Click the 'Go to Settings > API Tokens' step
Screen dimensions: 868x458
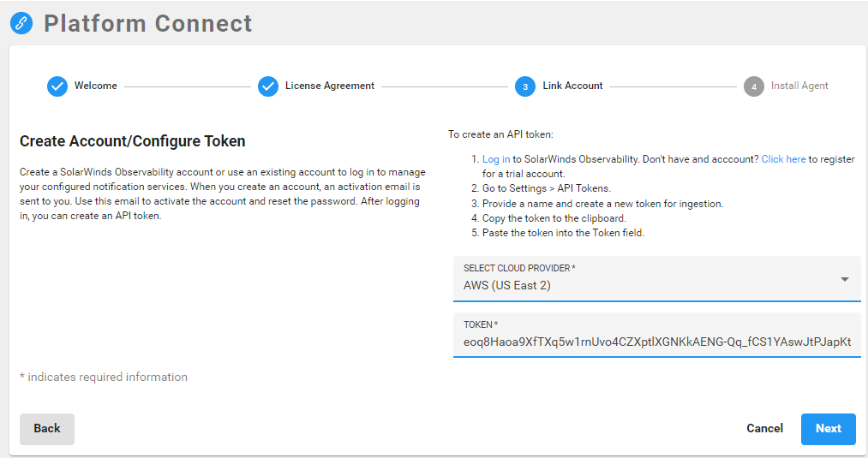tap(547, 188)
